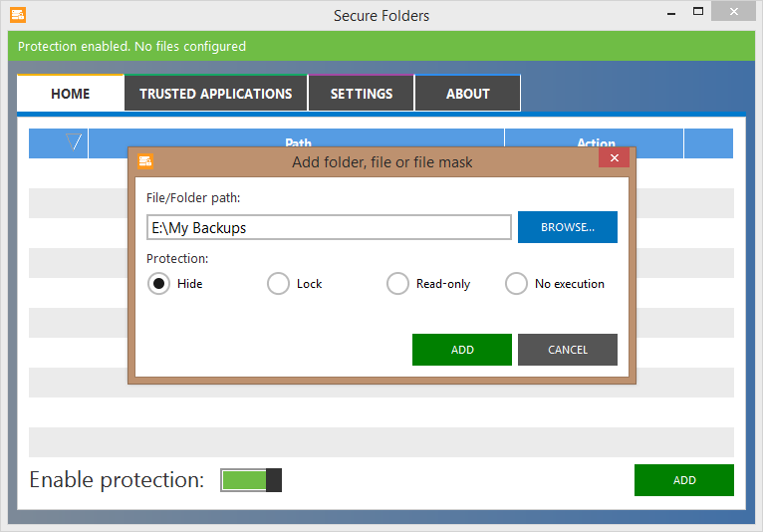Viewport: 763px width, 532px height.
Task: Click the 'Add folder, file or file mask' title
Action: 381,162
